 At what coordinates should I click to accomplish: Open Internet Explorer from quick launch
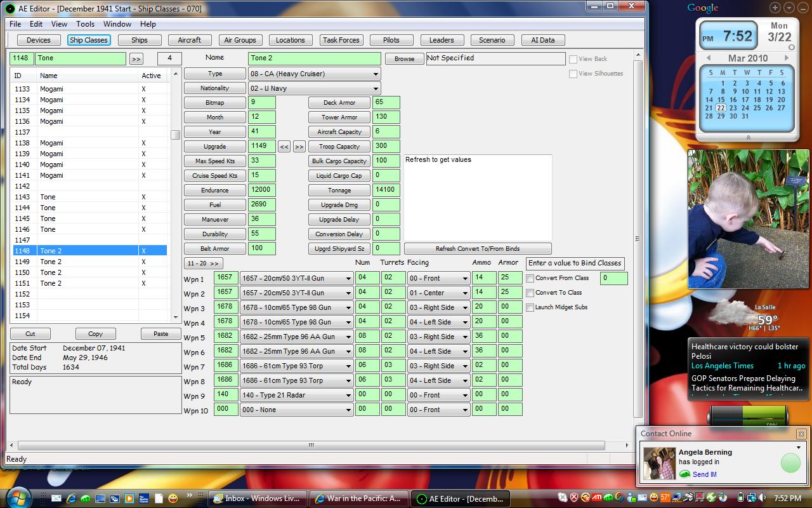(71, 498)
